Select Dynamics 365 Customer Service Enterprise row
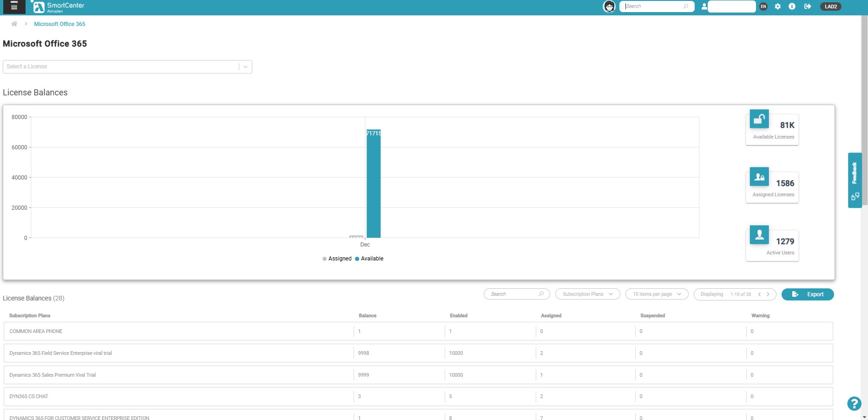 tap(418, 415)
